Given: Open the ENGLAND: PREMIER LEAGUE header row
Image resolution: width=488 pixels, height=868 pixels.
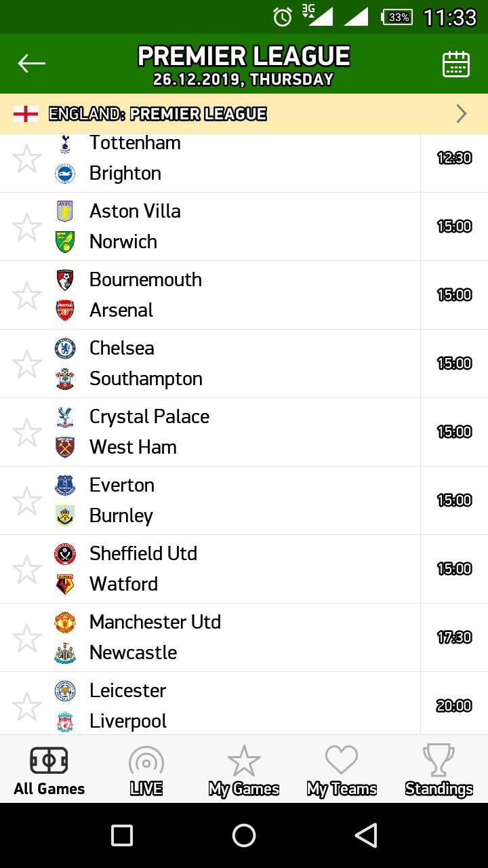Looking at the screenshot, I should tap(244, 114).
